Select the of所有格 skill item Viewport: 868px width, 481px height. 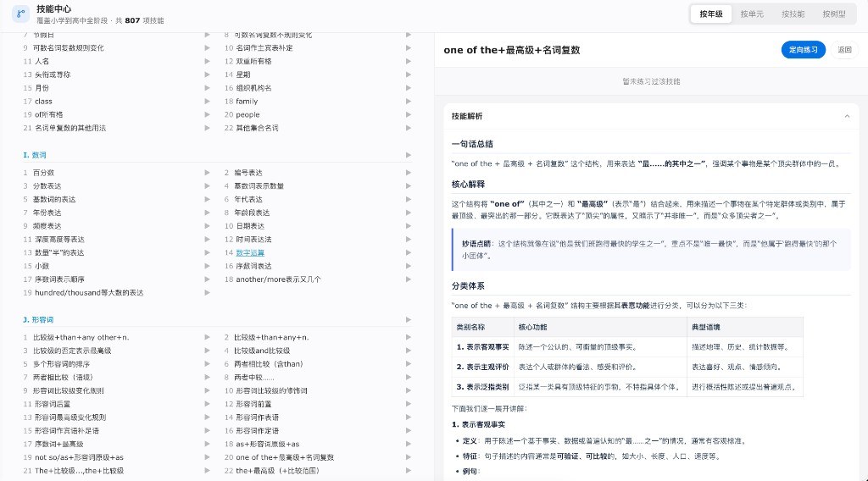[49, 114]
